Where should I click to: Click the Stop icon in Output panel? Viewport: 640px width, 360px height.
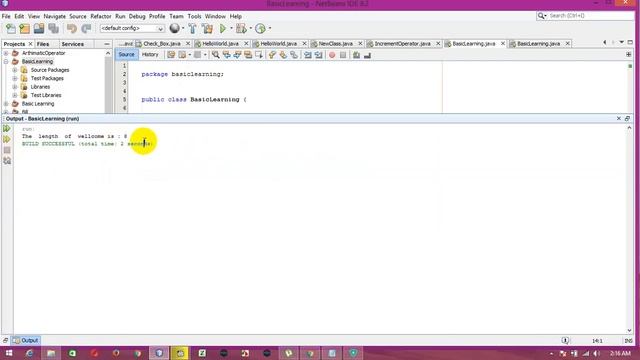(x=7, y=150)
